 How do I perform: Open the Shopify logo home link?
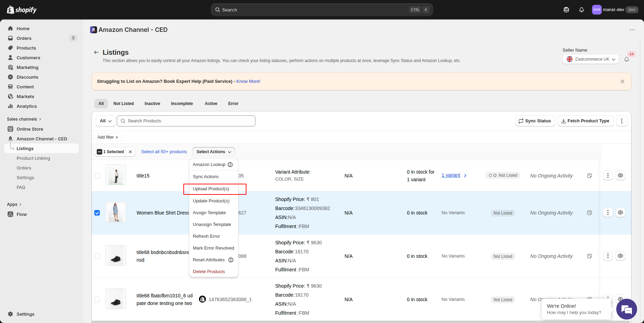[22, 10]
